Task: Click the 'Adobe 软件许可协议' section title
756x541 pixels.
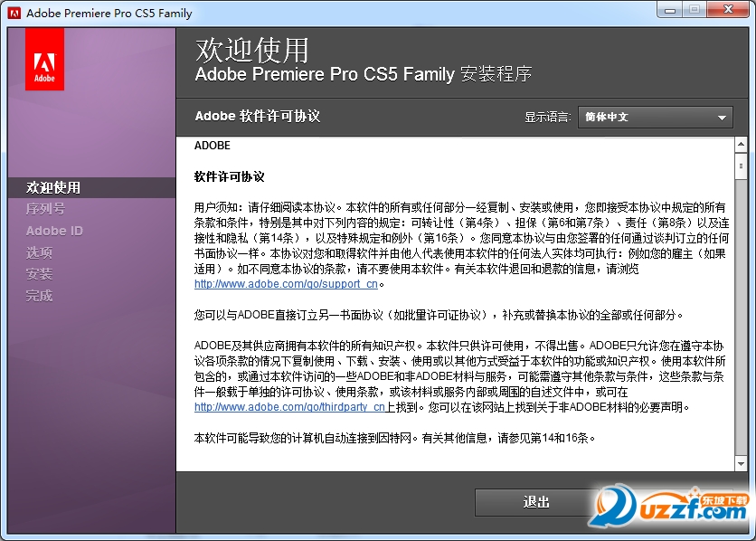Action: (x=258, y=116)
